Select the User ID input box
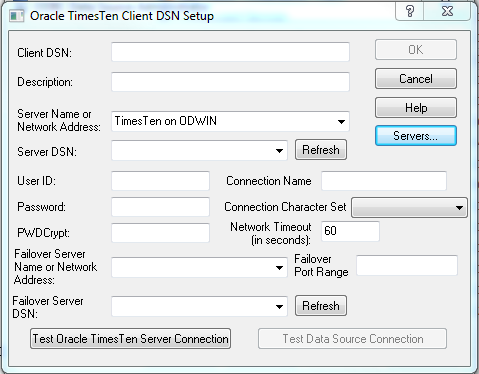The image size is (479, 374). tap(160, 181)
